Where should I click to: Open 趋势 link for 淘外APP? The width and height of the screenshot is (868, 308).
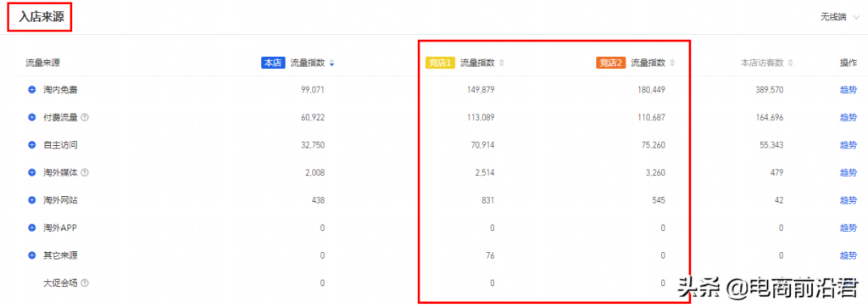(x=848, y=227)
